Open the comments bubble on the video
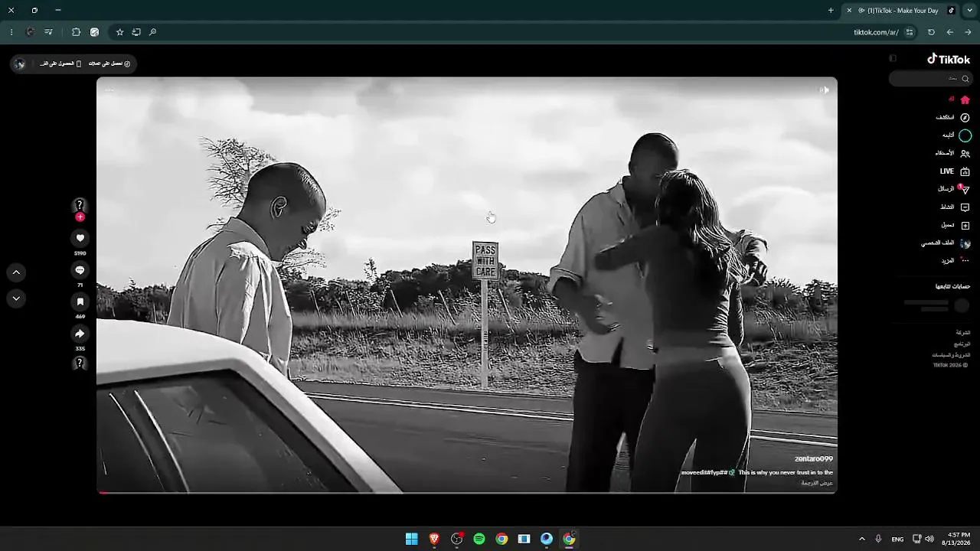Screen dimensions: 980x551 tap(80, 270)
